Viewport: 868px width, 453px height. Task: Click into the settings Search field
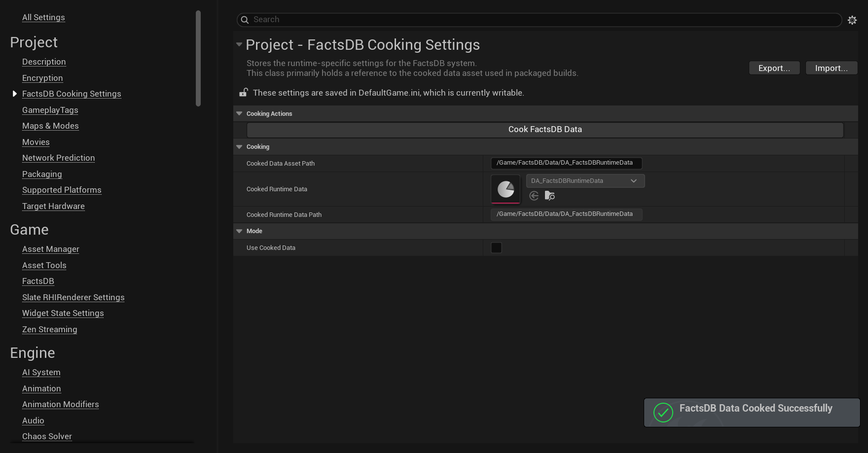click(539, 20)
